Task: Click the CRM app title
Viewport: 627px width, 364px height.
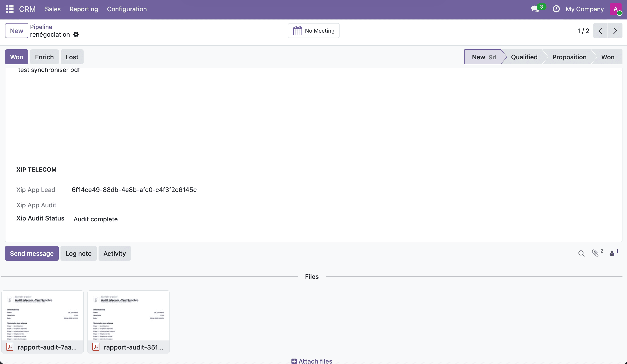Action: [27, 9]
